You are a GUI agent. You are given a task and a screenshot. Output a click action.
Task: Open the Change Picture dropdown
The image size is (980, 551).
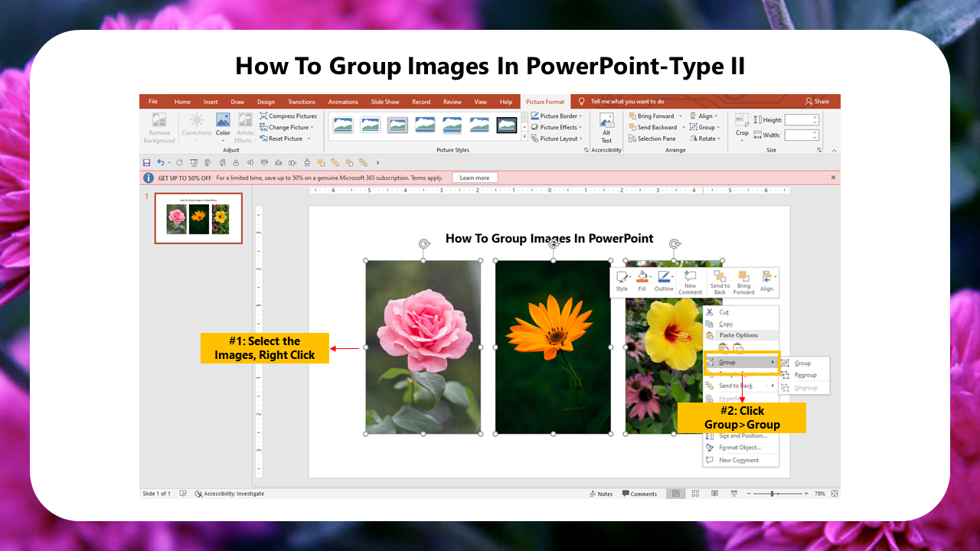[287, 127]
